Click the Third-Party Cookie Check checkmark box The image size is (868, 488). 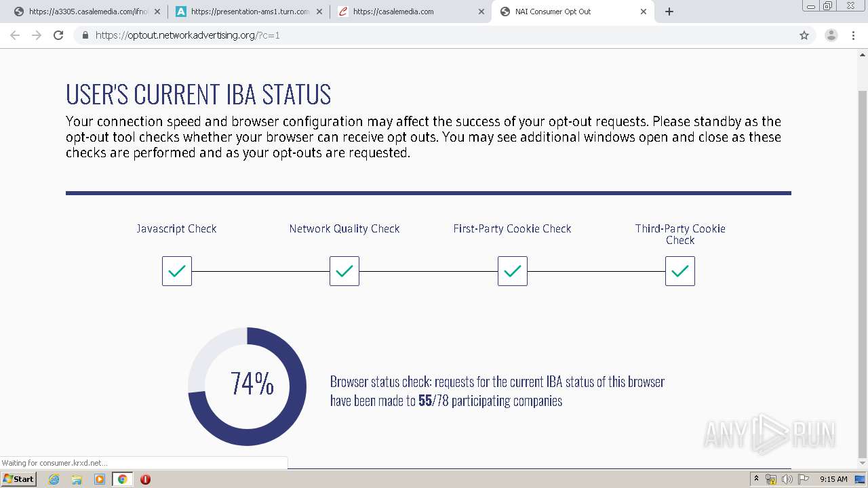(x=680, y=271)
